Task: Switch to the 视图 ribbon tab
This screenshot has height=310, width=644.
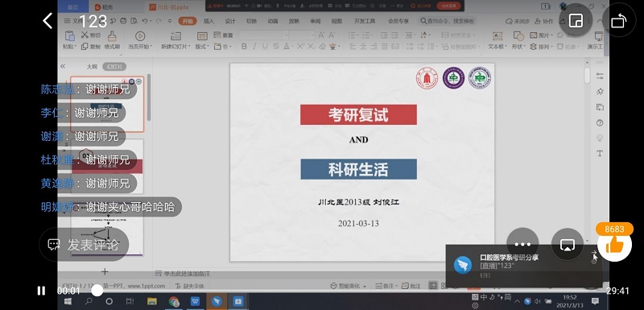Action: point(336,21)
